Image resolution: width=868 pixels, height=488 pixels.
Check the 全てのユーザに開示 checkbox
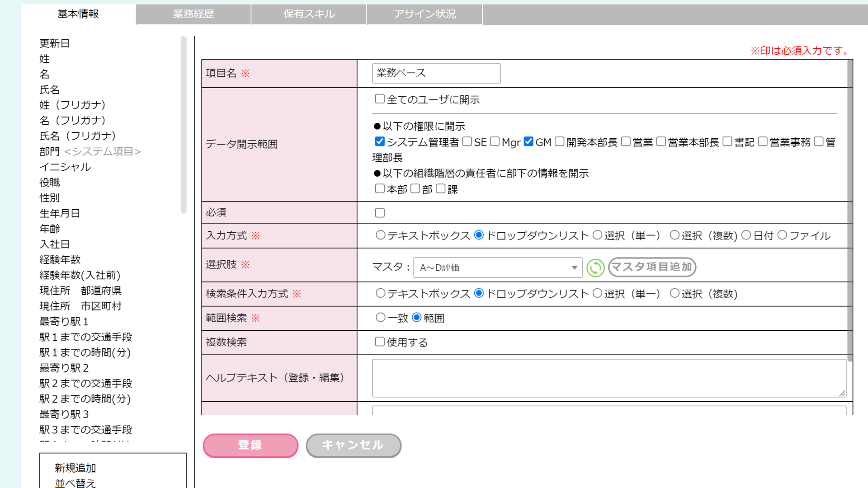click(x=380, y=99)
